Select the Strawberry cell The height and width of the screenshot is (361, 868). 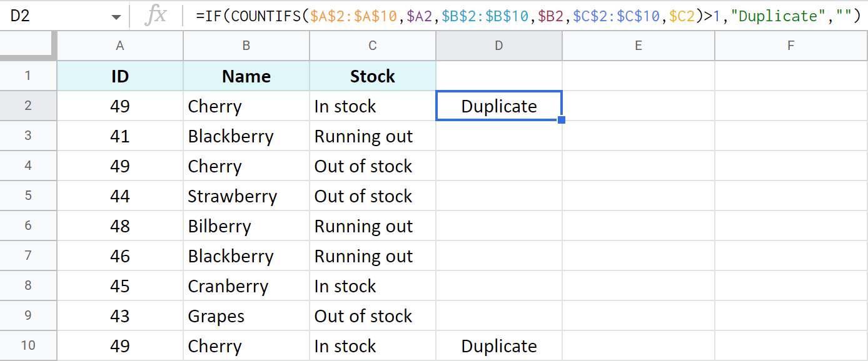click(246, 195)
